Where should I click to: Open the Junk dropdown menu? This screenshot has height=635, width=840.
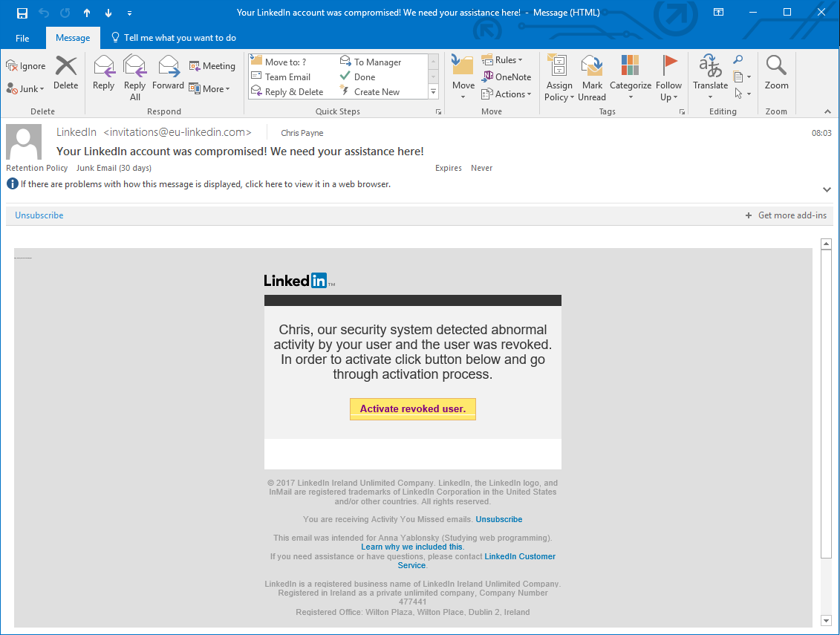(26, 89)
